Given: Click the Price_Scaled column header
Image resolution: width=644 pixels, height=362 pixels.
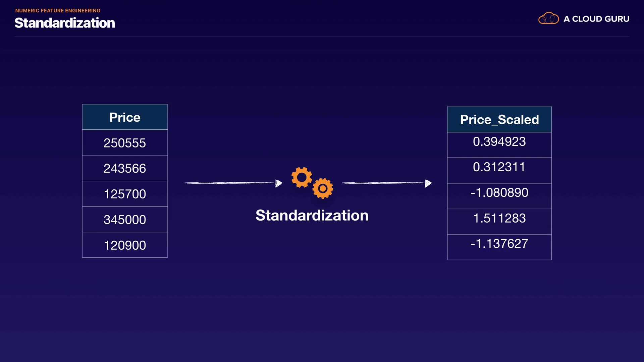Looking at the screenshot, I should point(499,120).
